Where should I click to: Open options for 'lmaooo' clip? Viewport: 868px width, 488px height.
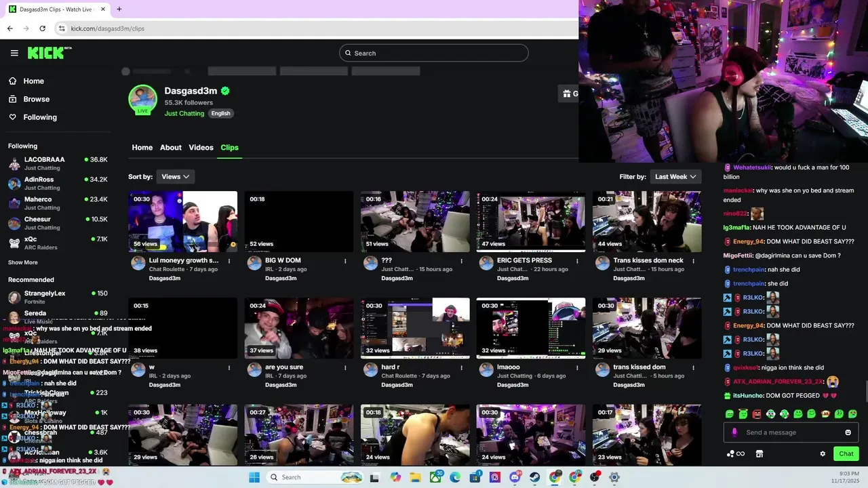pyautogui.click(x=577, y=367)
